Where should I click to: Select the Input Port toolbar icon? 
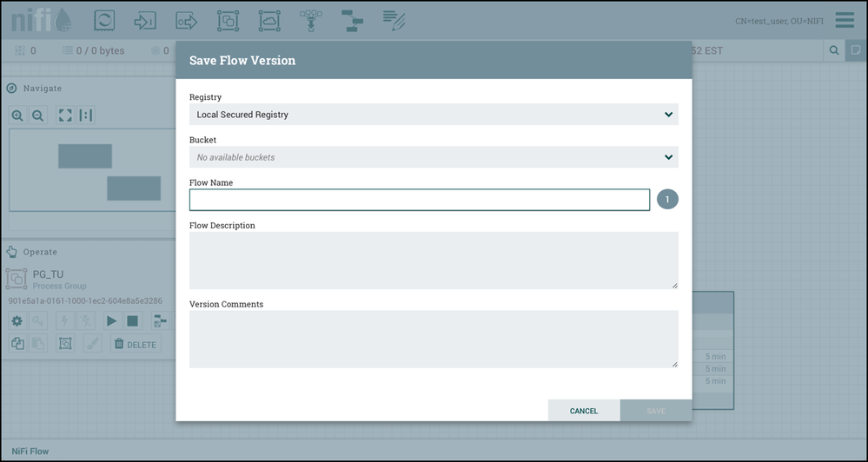pyautogui.click(x=145, y=21)
